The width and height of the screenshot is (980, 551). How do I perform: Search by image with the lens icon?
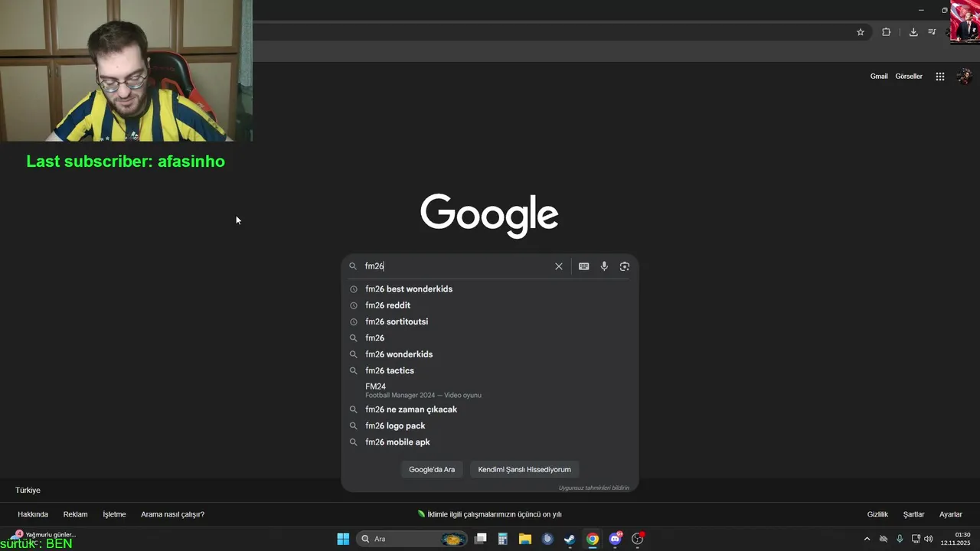click(x=625, y=266)
